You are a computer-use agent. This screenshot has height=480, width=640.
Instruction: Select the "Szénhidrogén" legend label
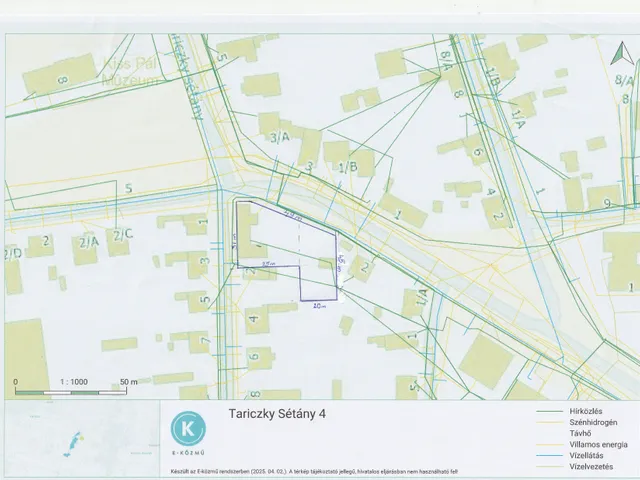pos(593,422)
